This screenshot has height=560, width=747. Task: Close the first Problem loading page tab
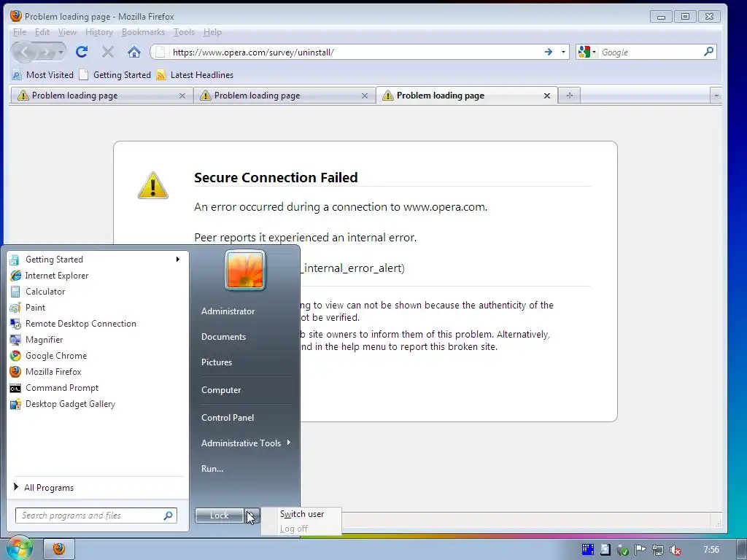[182, 96]
